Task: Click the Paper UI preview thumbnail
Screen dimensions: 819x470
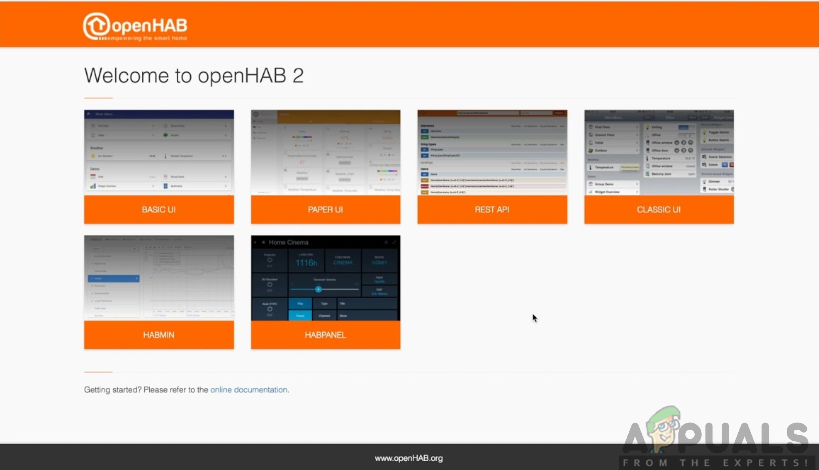Action: tap(325, 152)
